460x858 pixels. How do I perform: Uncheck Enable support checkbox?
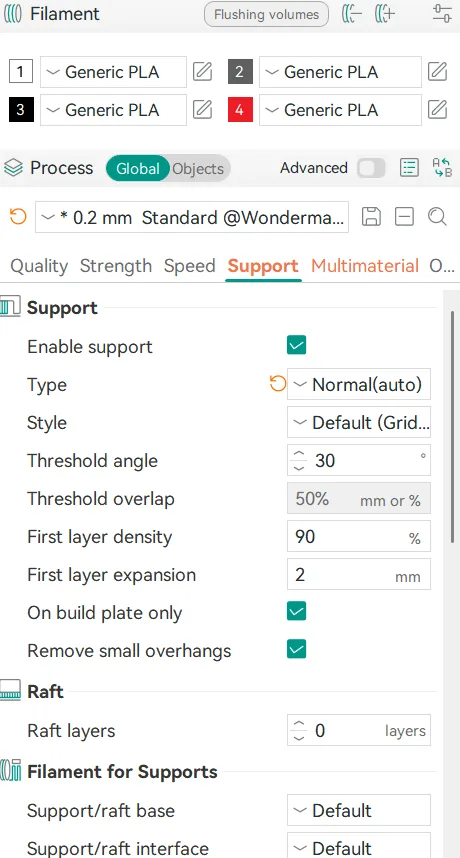pyautogui.click(x=296, y=345)
